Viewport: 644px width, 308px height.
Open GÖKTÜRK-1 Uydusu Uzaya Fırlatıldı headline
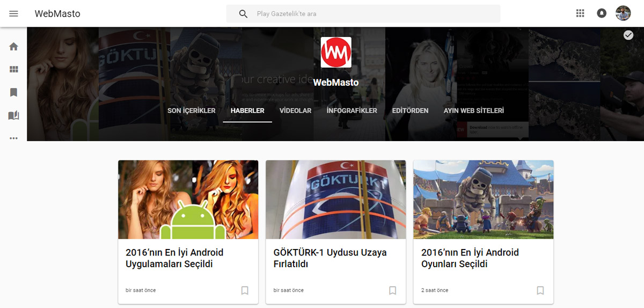(330, 258)
